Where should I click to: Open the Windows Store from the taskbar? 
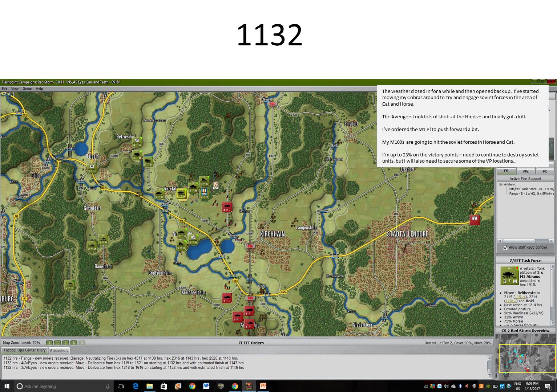164,386
